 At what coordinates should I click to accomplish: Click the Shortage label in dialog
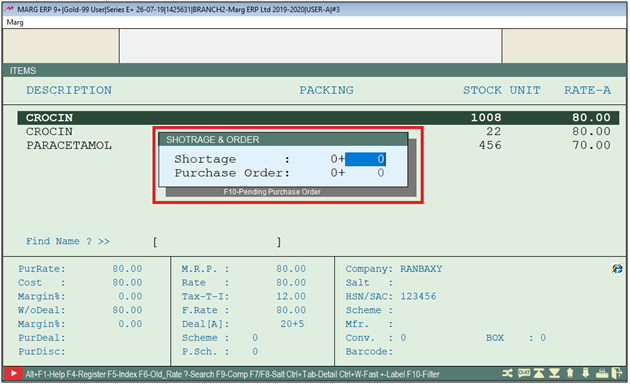click(x=205, y=159)
